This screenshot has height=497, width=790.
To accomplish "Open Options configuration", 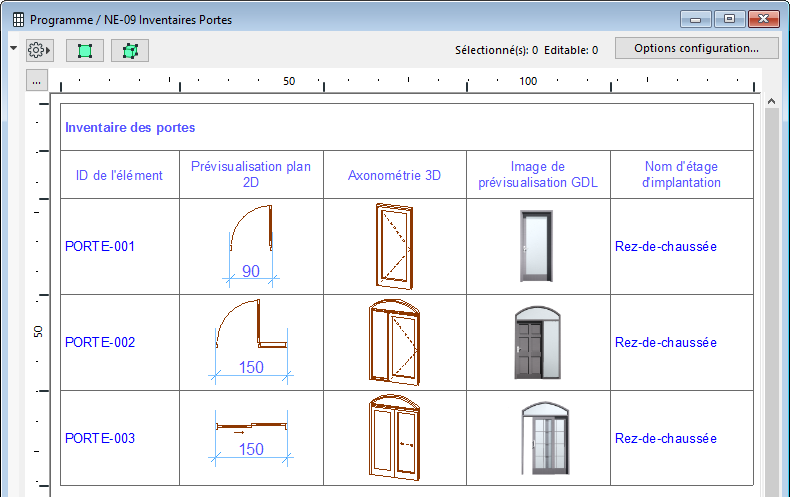I will [696, 47].
